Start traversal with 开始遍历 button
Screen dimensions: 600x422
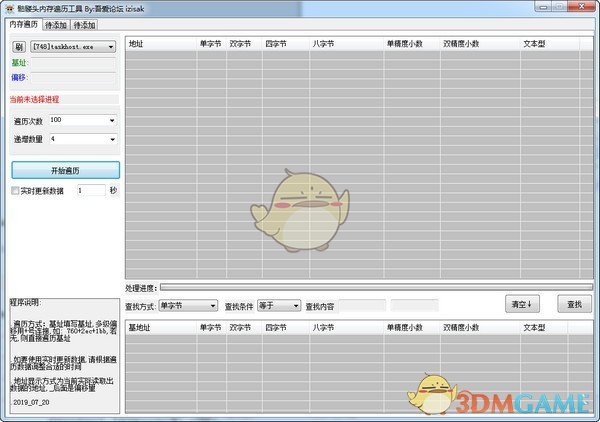[x=65, y=170]
